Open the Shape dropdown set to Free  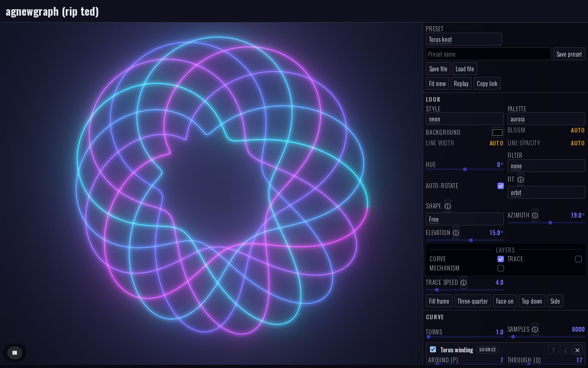(465, 219)
